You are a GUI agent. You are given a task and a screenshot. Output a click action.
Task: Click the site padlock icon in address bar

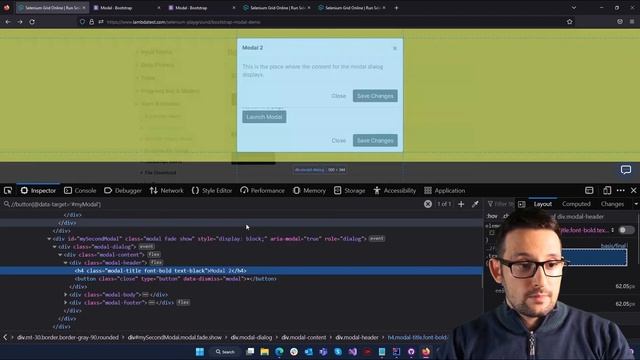point(91,22)
